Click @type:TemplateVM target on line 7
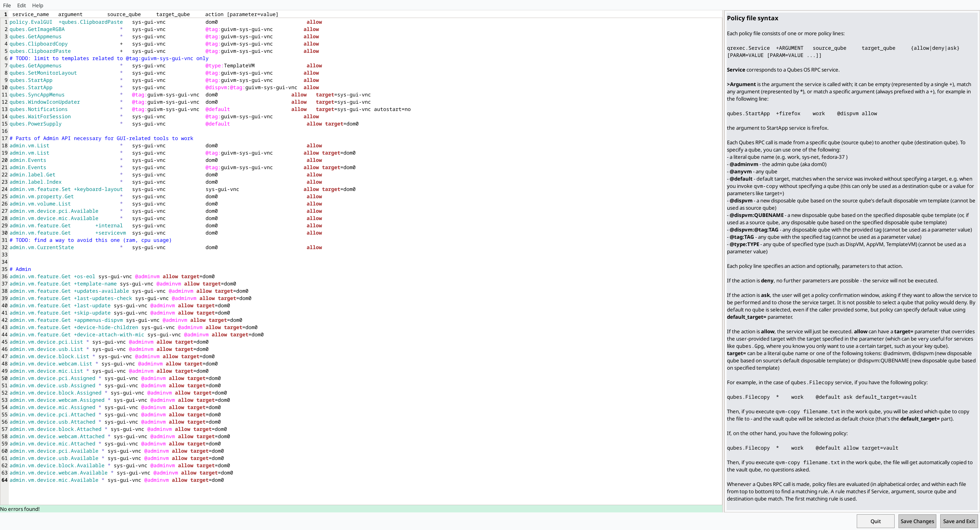 (x=230, y=66)
